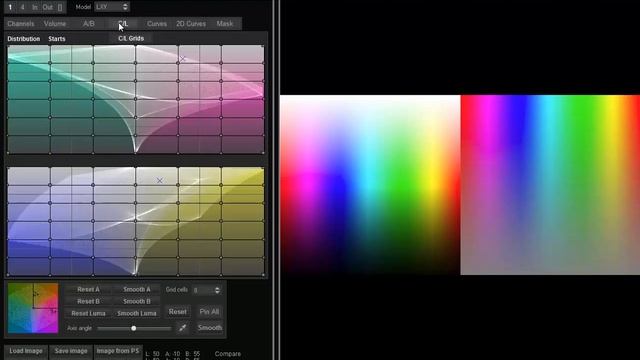Click the Compare label
The height and width of the screenshot is (360, 640).
click(x=228, y=354)
